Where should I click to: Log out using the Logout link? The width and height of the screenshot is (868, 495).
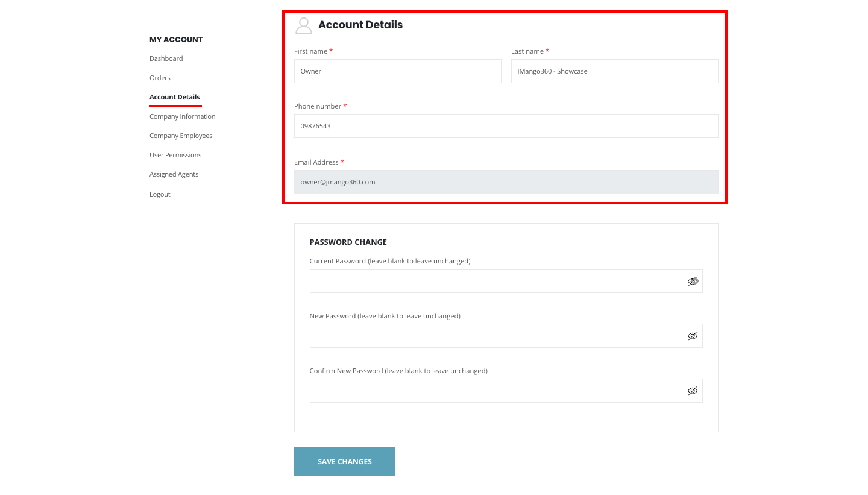160,194
